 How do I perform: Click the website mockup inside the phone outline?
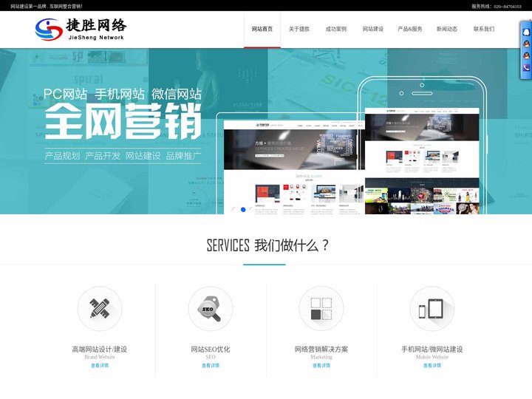(x=422, y=161)
